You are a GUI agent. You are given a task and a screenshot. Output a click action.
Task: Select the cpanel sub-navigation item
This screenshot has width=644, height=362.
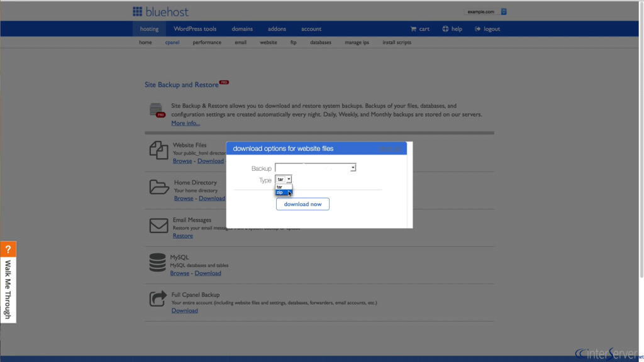pyautogui.click(x=172, y=42)
